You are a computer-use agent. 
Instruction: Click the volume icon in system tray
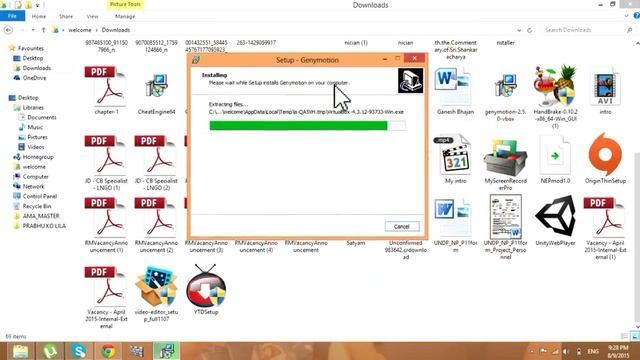coord(566,351)
